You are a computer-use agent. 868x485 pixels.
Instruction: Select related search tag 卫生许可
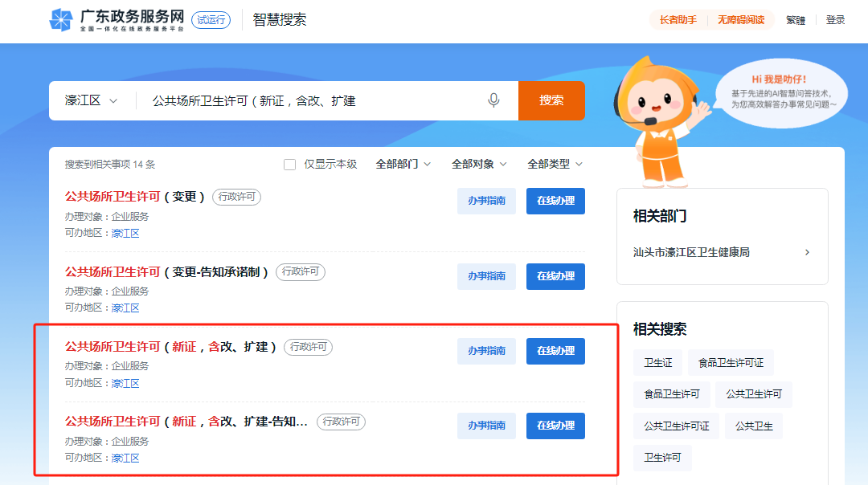point(662,458)
